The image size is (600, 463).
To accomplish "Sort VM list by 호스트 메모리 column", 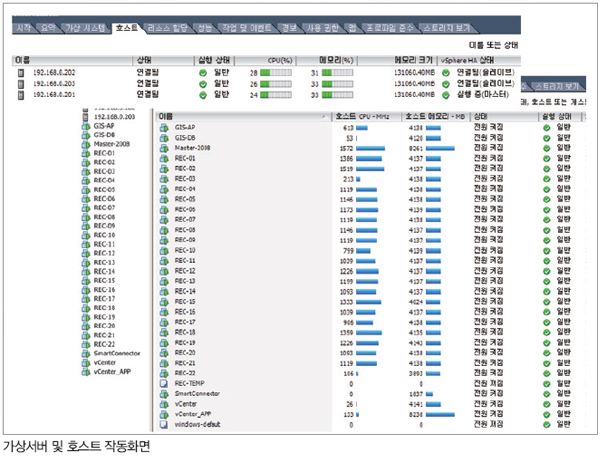I will 438,117.
